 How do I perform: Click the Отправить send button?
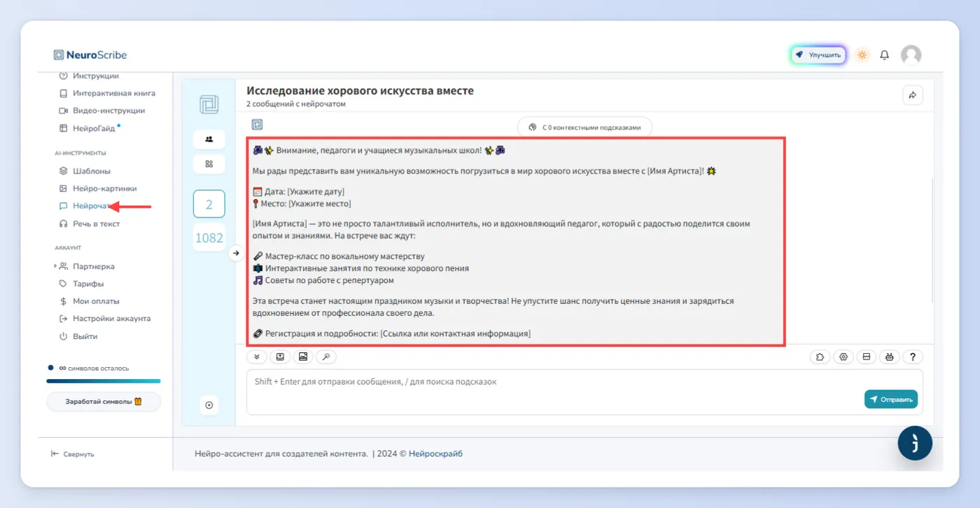point(891,399)
